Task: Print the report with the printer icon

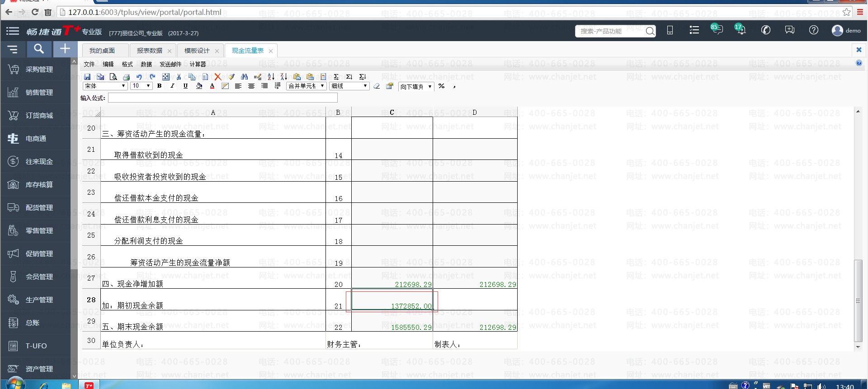Action: coord(127,77)
